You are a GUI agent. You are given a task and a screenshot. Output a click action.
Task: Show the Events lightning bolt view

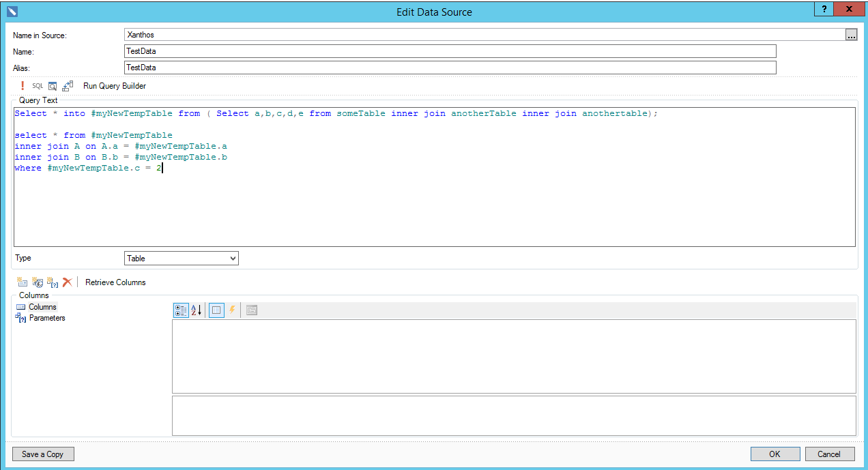(x=232, y=310)
